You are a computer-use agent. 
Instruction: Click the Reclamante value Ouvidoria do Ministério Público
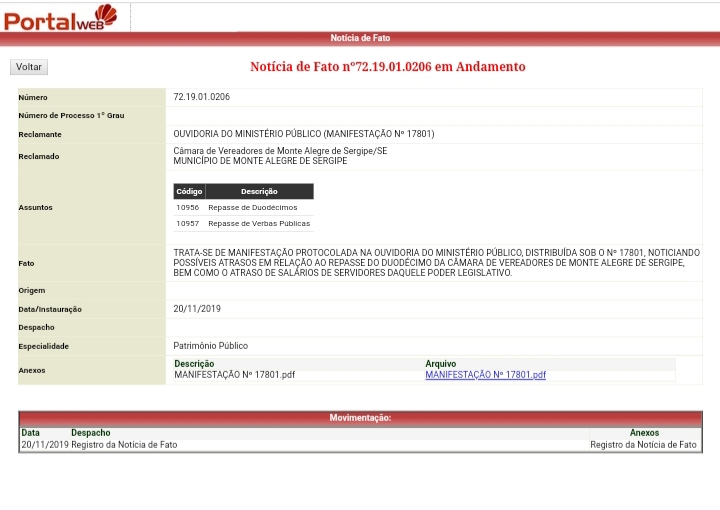point(303,134)
